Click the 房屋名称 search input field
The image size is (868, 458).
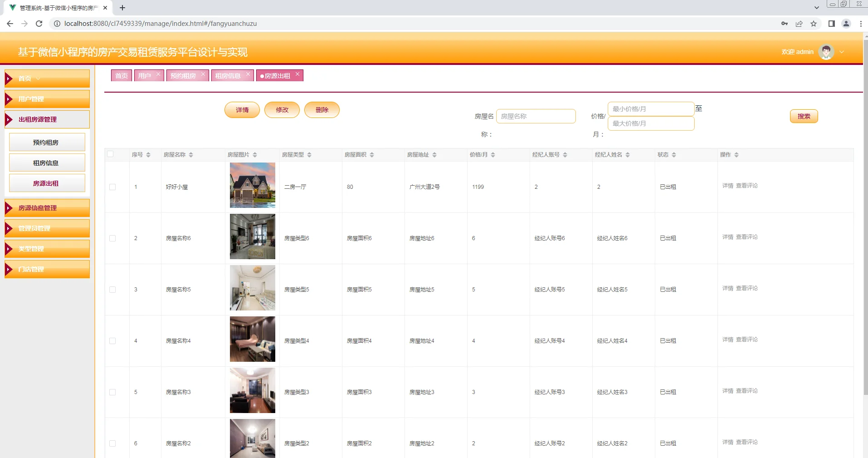(536, 116)
